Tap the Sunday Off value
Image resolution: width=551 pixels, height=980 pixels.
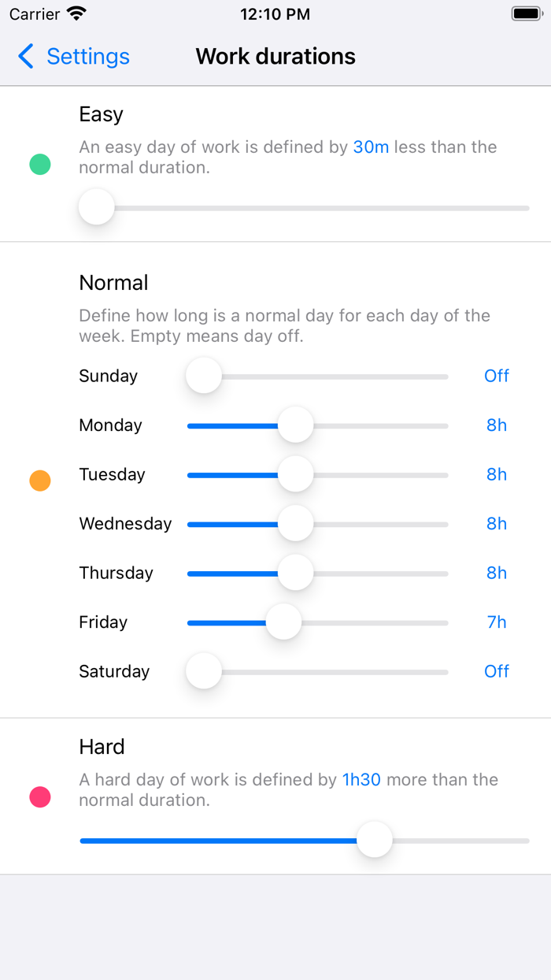497,376
